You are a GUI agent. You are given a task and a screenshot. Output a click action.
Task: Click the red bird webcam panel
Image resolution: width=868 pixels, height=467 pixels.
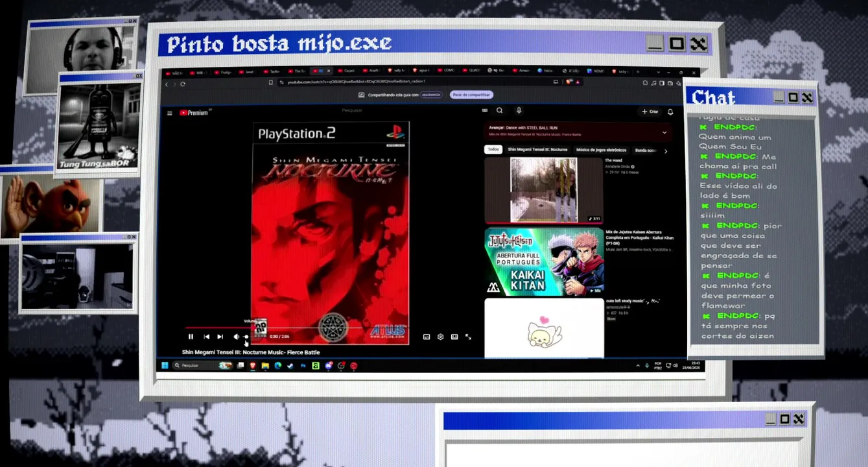point(51,206)
